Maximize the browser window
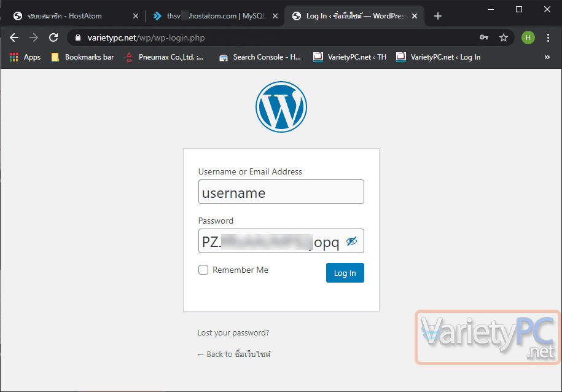The width and height of the screenshot is (562, 392). [518, 9]
